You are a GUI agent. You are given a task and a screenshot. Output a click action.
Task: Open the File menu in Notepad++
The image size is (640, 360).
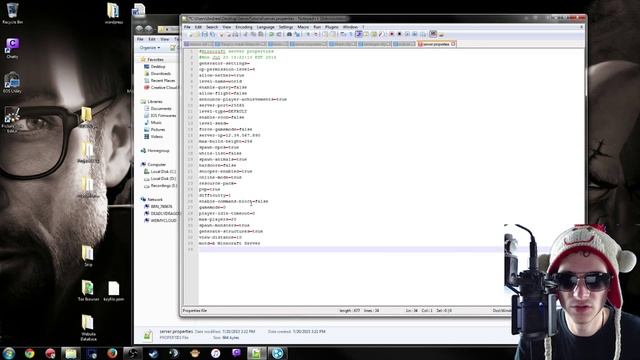coord(187,27)
